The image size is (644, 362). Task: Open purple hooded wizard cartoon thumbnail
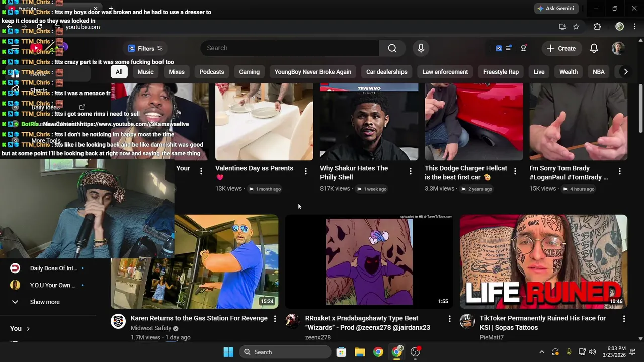[x=369, y=261]
